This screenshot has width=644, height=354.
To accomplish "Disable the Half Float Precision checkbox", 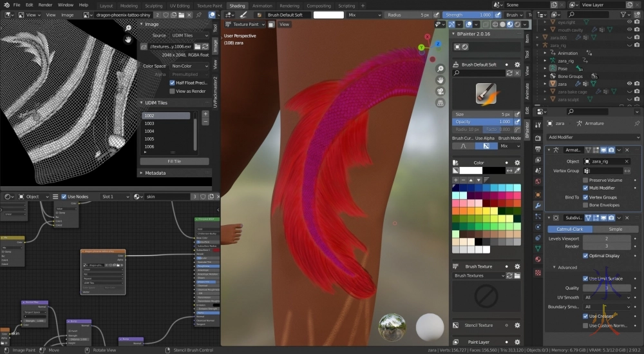I will pyautogui.click(x=172, y=83).
